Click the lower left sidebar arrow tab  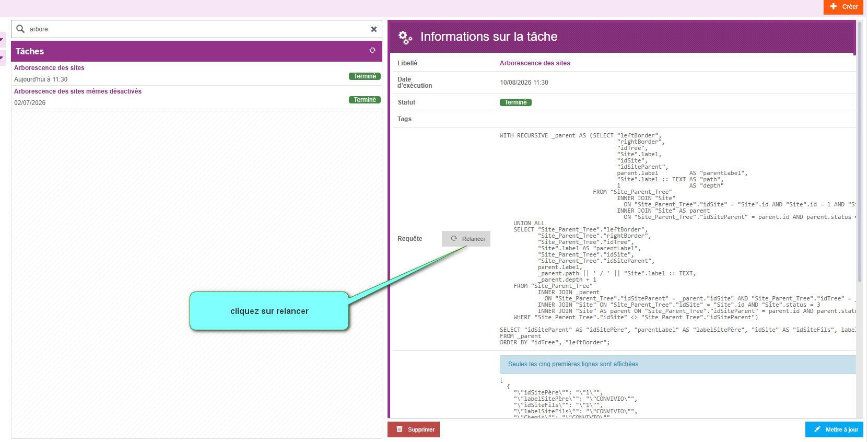[3, 57]
